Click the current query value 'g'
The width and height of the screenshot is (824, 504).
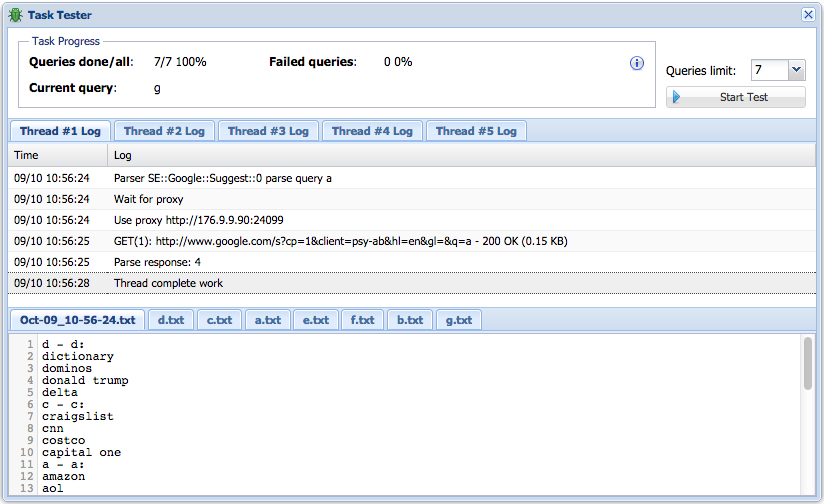point(157,88)
